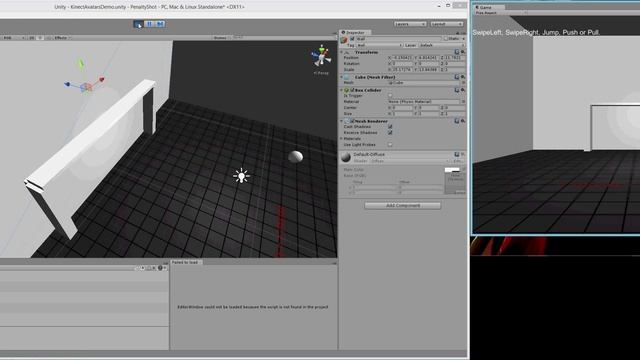Click the Persp label under gizmo

[321, 73]
